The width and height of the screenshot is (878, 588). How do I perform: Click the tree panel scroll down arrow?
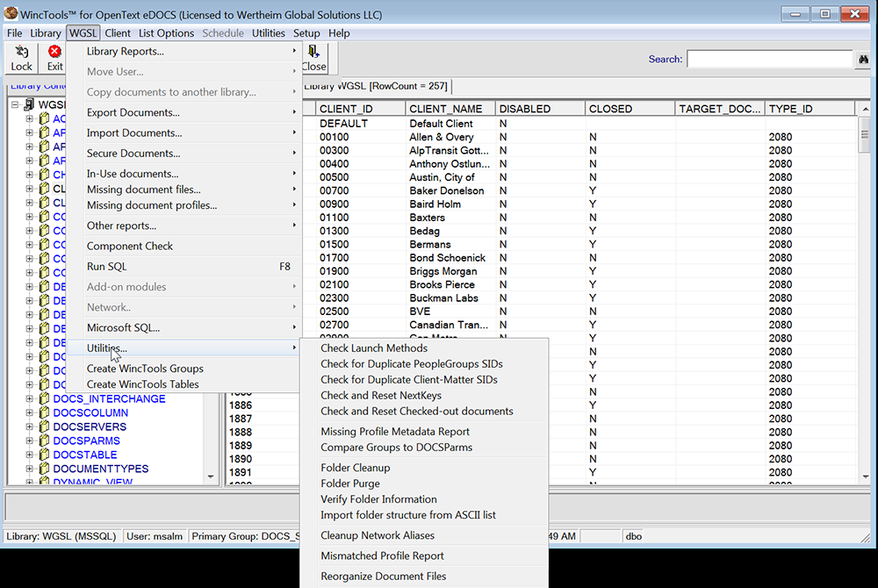pyautogui.click(x=211, y=477)
